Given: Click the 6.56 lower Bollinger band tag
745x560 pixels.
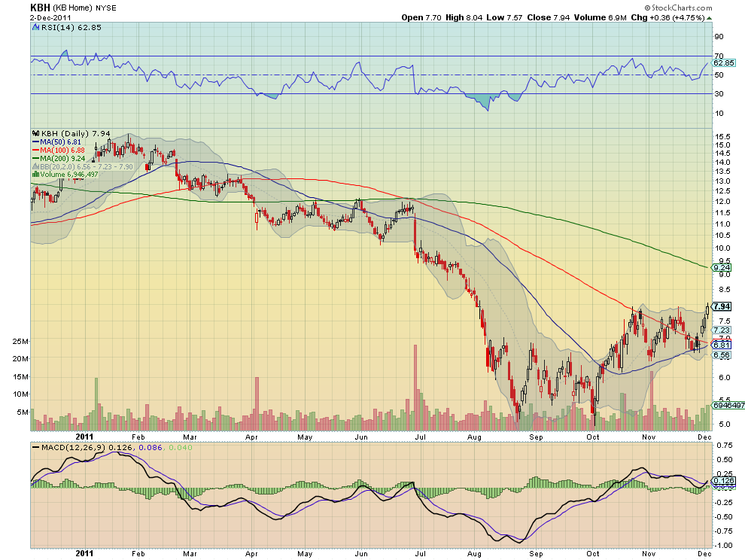Looking at the screenshot, I should (722, 355).
